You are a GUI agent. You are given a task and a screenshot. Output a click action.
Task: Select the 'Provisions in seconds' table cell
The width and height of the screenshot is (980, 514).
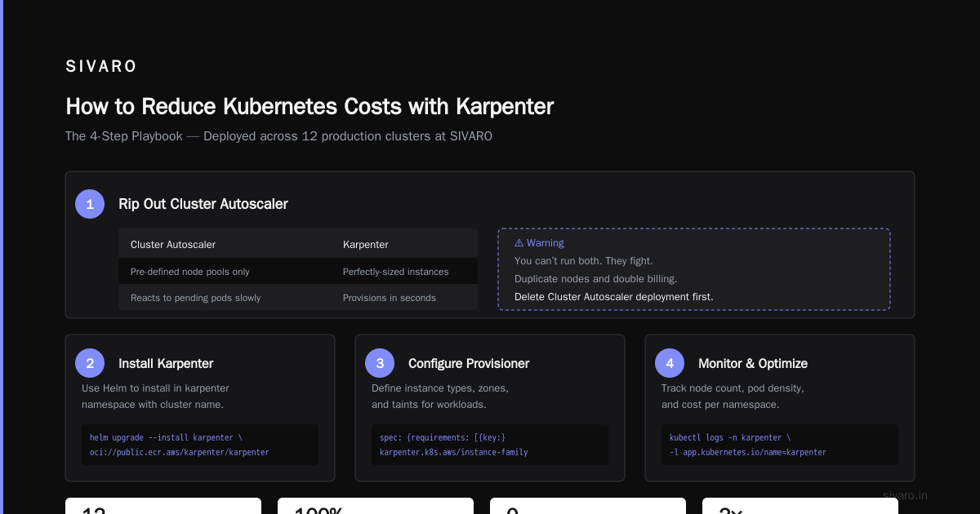390,298
